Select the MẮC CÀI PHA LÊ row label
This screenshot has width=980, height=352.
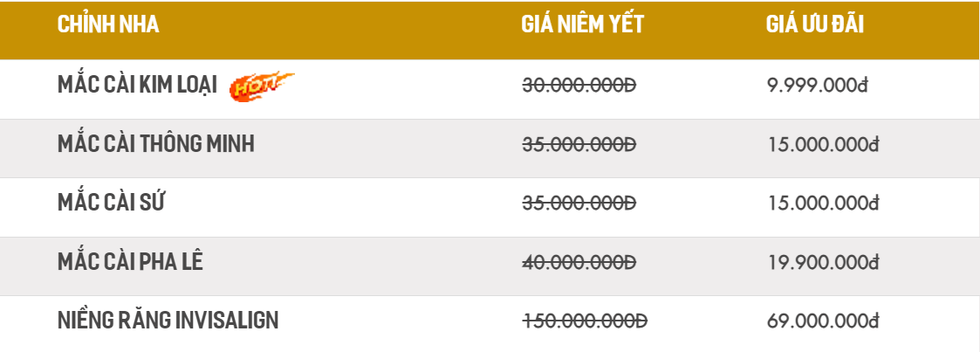130,261
